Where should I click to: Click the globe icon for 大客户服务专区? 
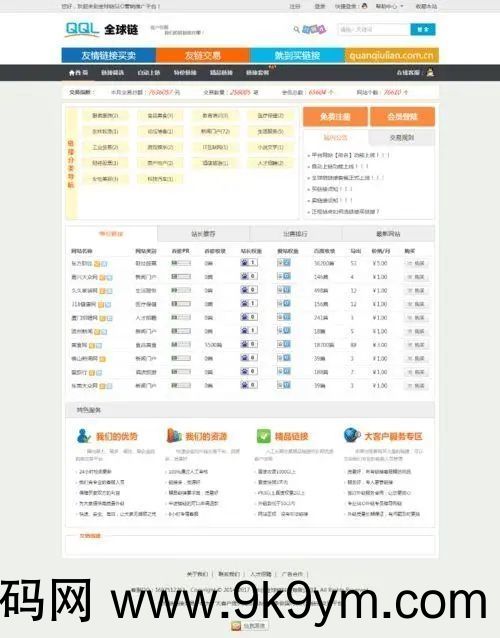point(352,435)
